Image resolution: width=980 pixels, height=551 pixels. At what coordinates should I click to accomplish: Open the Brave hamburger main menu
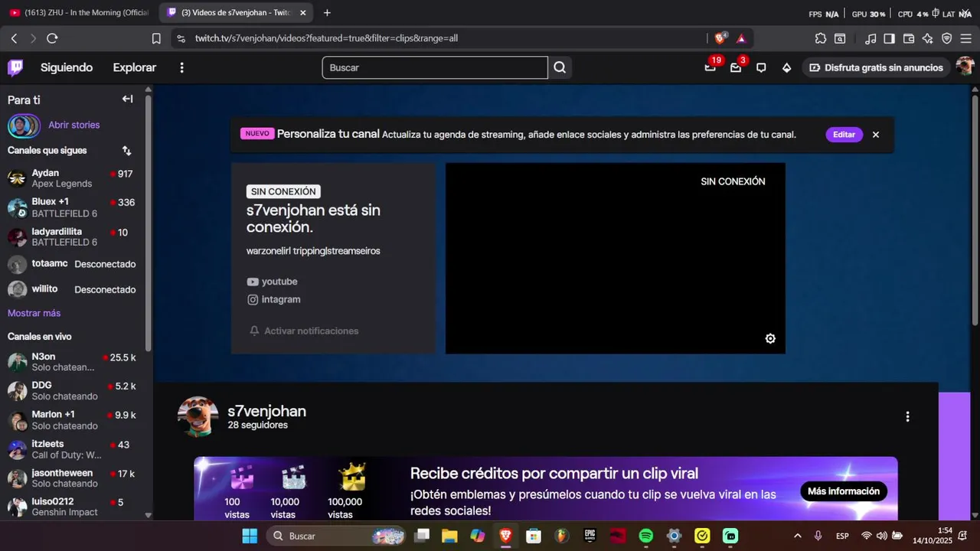[x=965, y=38]
